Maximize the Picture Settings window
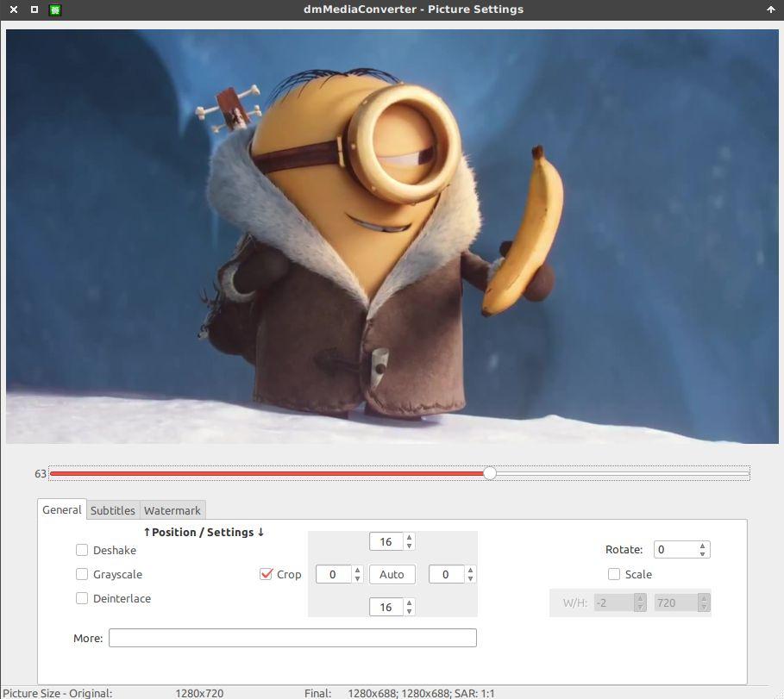784x699 pixels. pyautogui.click(x=34, y=9)
